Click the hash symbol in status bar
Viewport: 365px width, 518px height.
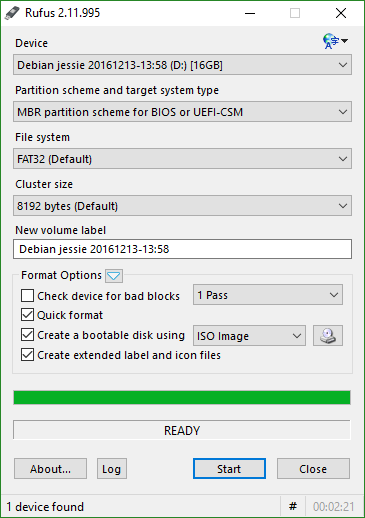pyautogui.click(x=293, y=507)
